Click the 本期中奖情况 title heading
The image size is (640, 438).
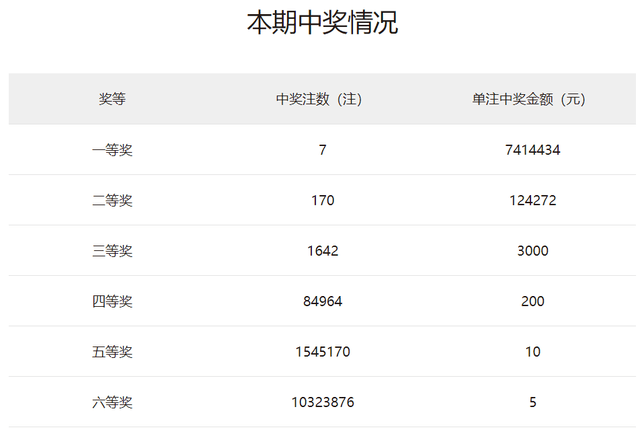322,23
